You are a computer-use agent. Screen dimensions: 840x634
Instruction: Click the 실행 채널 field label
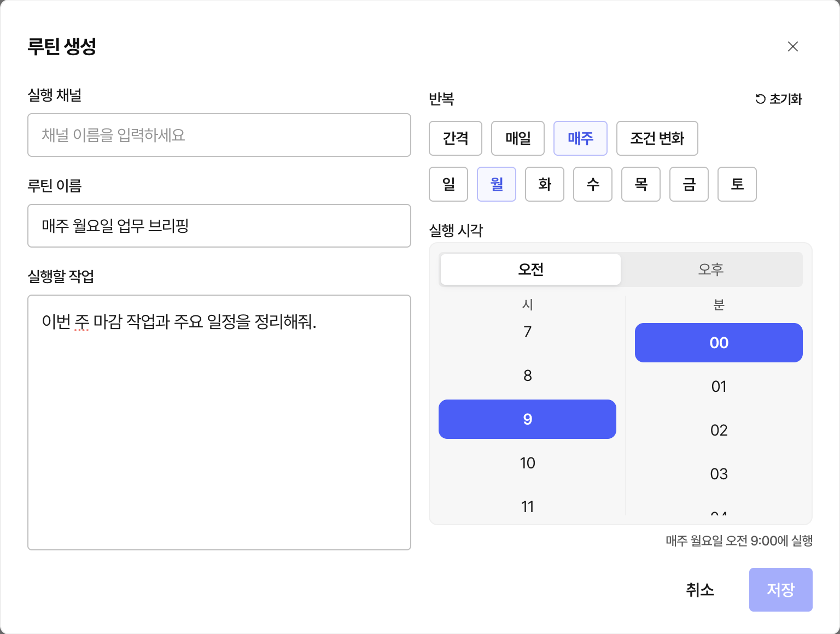pos(55,95)
